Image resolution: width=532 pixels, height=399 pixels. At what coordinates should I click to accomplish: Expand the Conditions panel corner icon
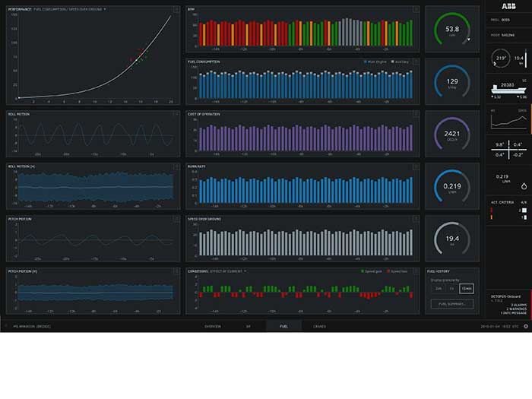416,271
